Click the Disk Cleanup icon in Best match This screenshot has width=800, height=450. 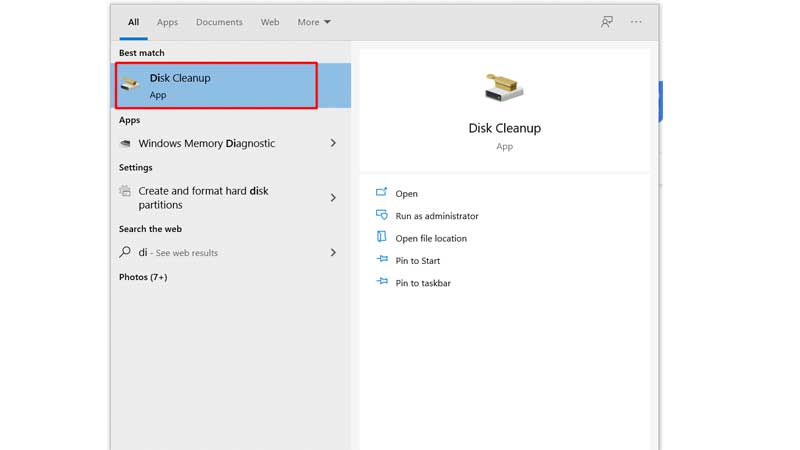tap(131, 85)
